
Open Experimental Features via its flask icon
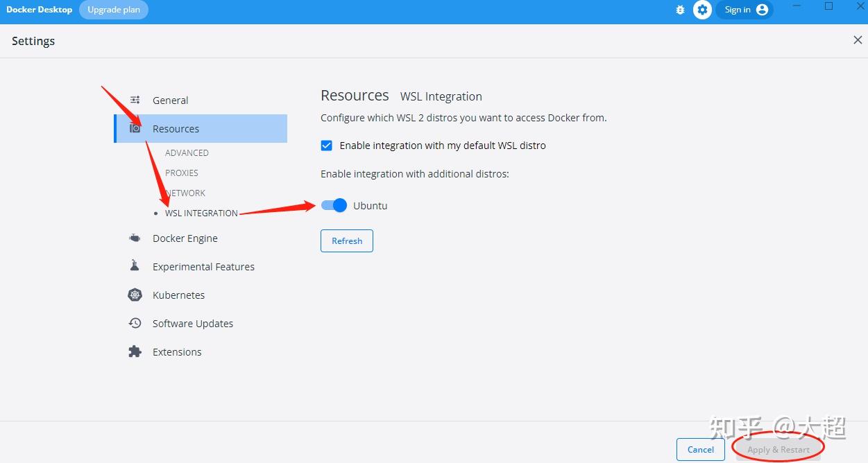pyautogui.click(x=135, y=265)
